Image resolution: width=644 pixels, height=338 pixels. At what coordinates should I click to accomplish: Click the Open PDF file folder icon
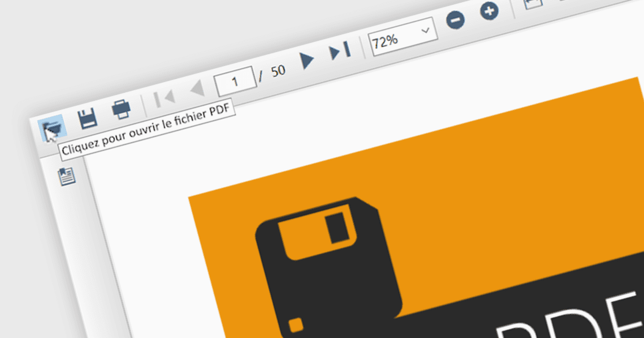click(x=52, y=128)
